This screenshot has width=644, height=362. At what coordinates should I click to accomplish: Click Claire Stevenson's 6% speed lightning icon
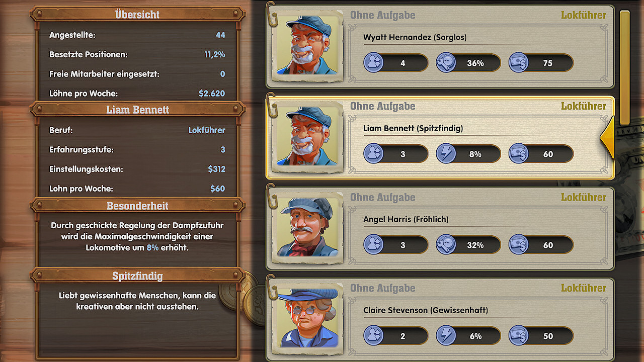(446, 336)
